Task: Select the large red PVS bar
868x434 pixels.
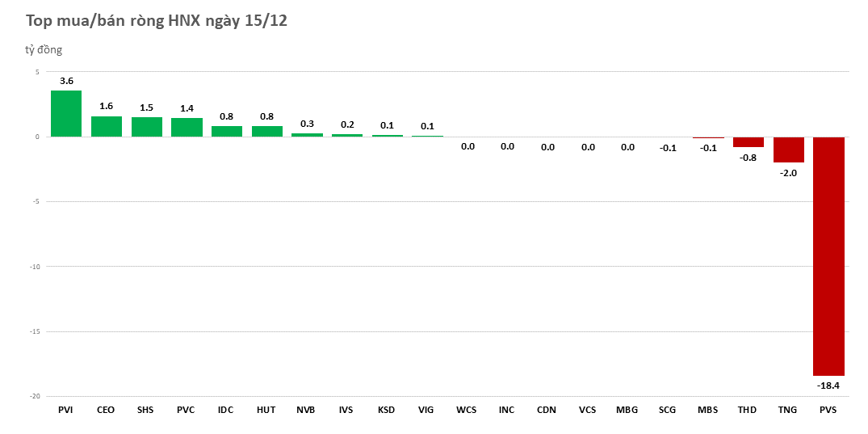Action: (828, 255)
